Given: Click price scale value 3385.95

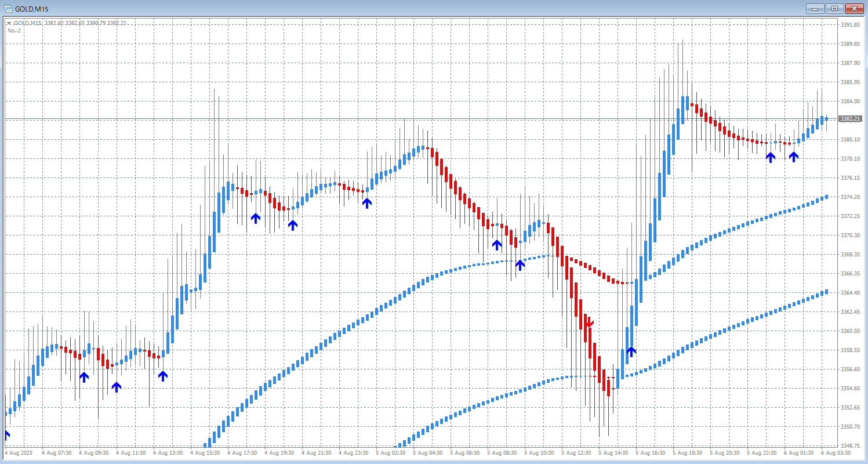Looking at the screenshot, I should click(x=849, y=82).
